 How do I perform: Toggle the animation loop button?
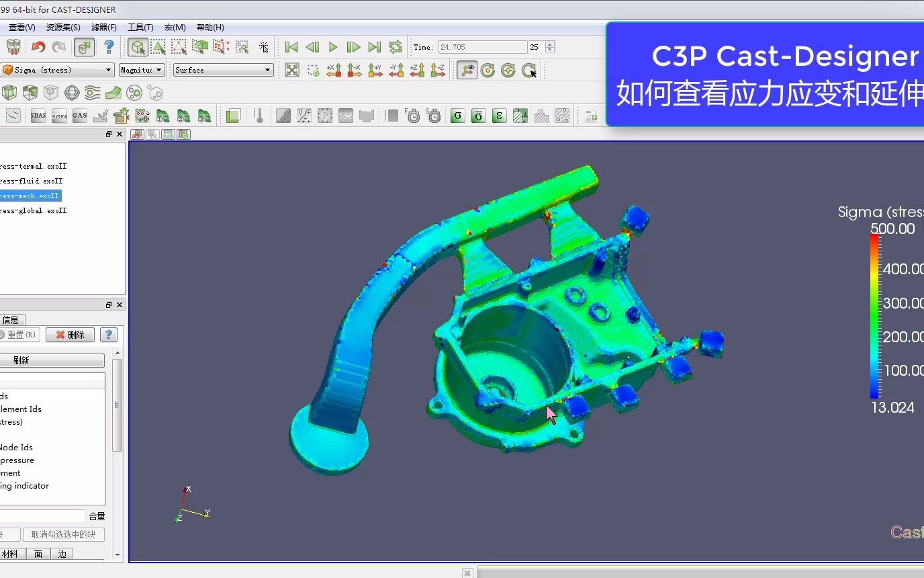pyautogui.click(x=396, y=47)
